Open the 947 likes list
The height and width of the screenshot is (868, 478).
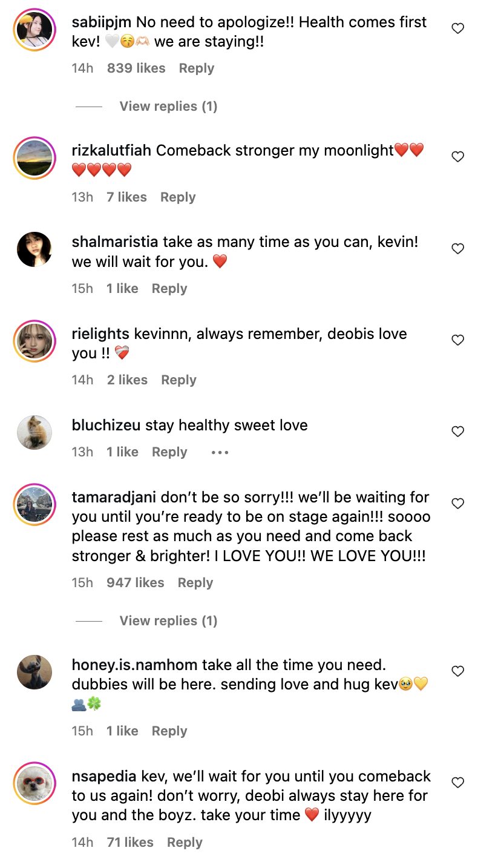(x=135, y=583)
